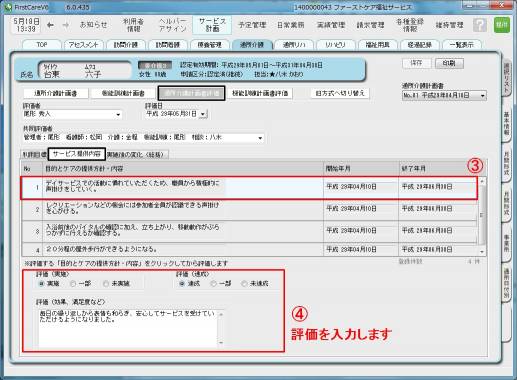The height and width of the screenshot is (380, 517).
Task: Click the green button at top right
Action: click(x=502, y=25)
